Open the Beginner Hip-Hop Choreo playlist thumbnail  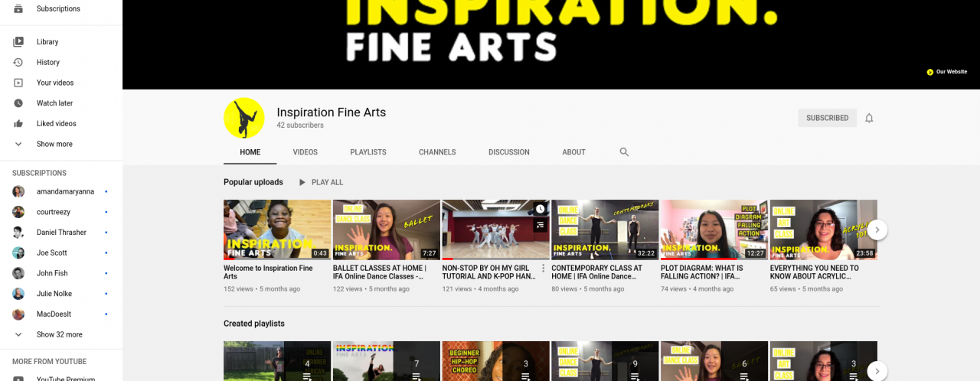click(x=496, y=361)
